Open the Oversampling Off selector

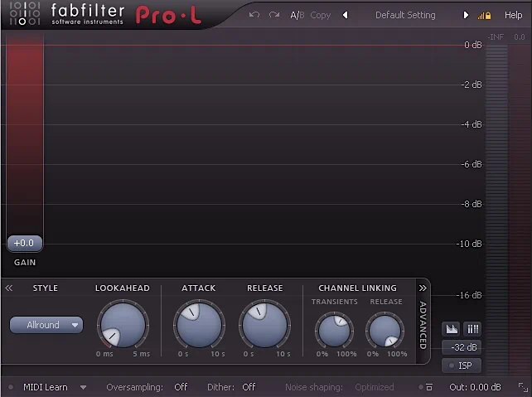181,387
